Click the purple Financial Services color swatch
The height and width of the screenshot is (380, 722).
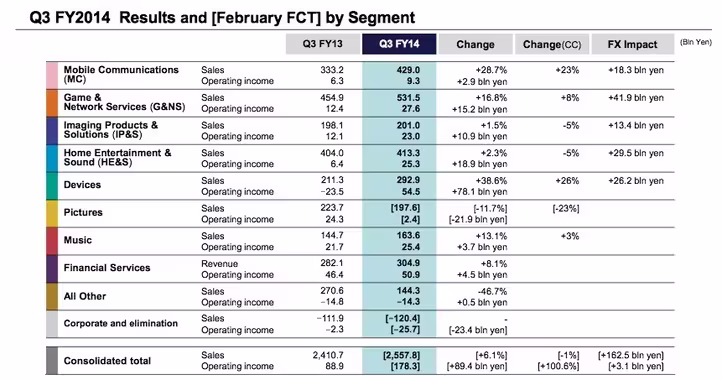click(52, 269)
